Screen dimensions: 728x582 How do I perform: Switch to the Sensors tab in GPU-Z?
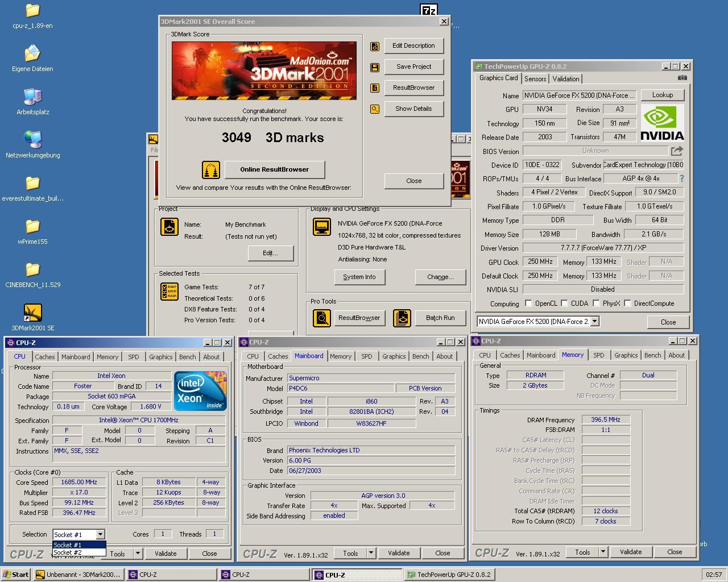[535, 79]
